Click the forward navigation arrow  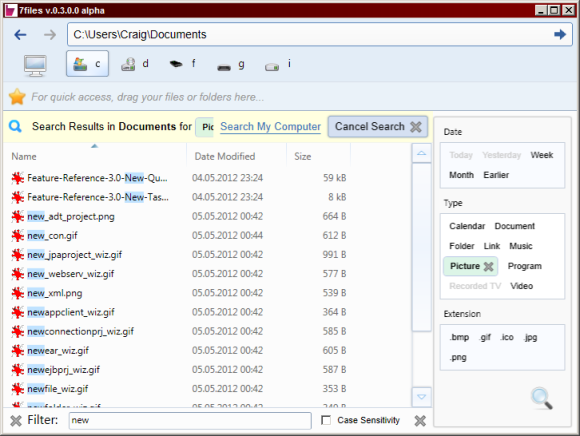click(50, 35)
